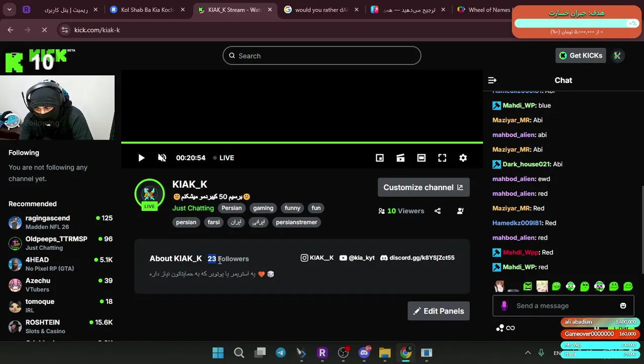Open the Discord invite link

pyautogui.click(x=417, y=258)
